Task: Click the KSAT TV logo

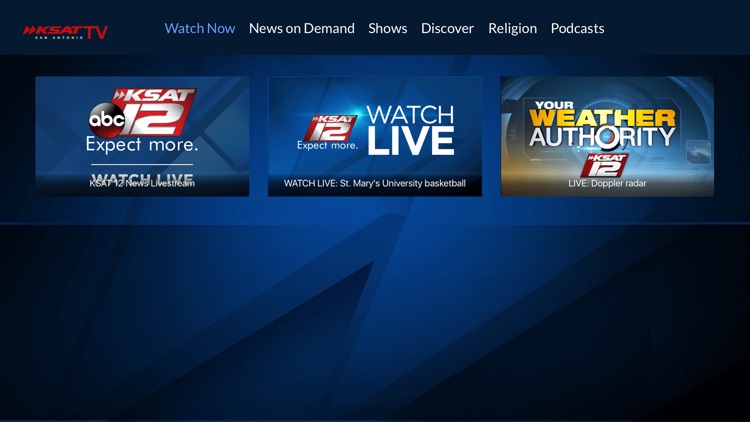Action: coord(65,32)
